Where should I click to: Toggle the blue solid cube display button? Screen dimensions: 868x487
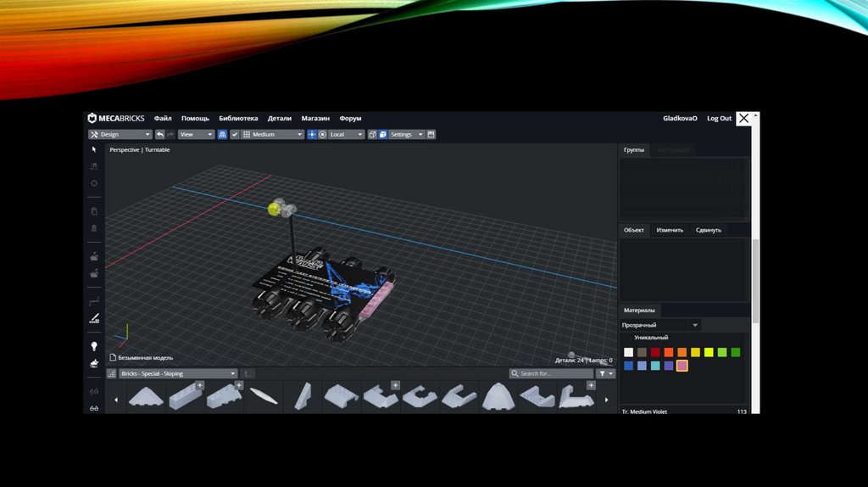point(383,134)
